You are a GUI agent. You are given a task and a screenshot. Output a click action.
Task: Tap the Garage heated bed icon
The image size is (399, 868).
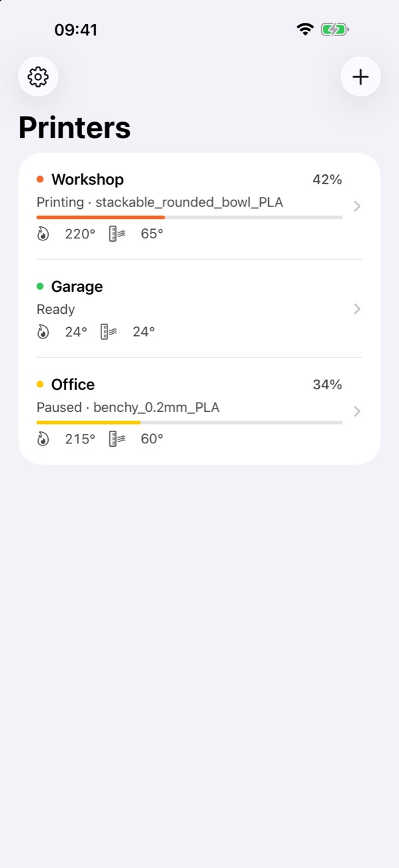pos(109,332)
